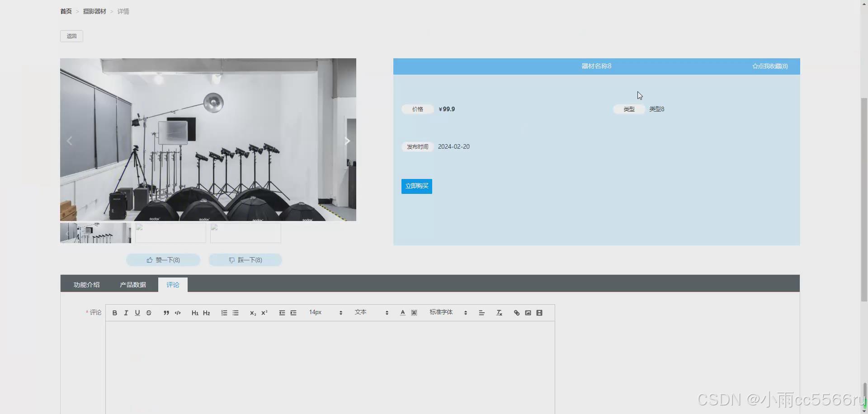
Task: Like the item with 赞一下(8)
Action: click(x=163, y=260)
